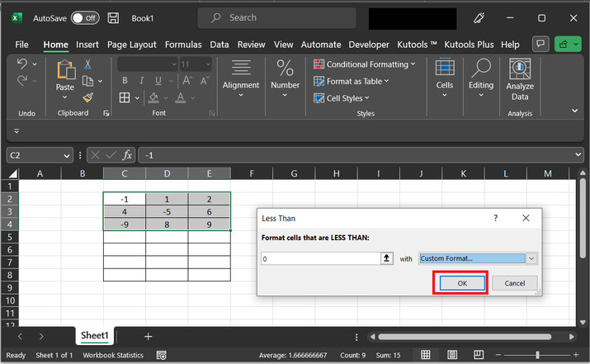Toggle Bold formatting in Font group
This screenshot has height=364, width=590.
(x=125, y=81)
